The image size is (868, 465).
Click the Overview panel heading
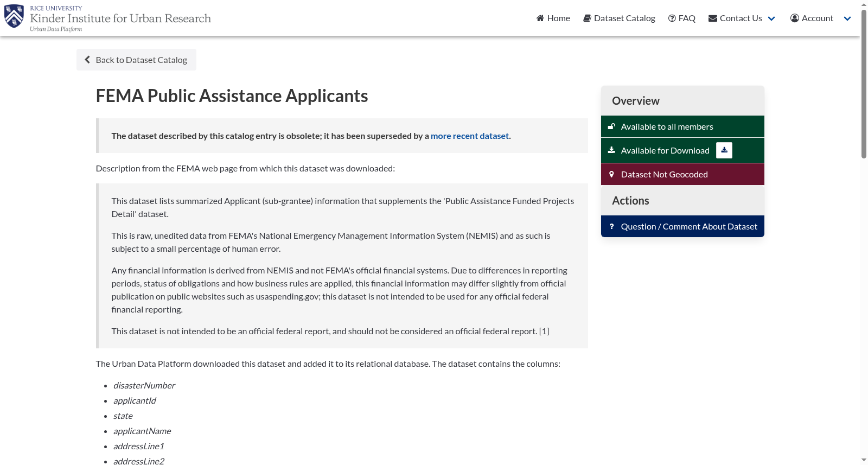click(x=636, y=101)
